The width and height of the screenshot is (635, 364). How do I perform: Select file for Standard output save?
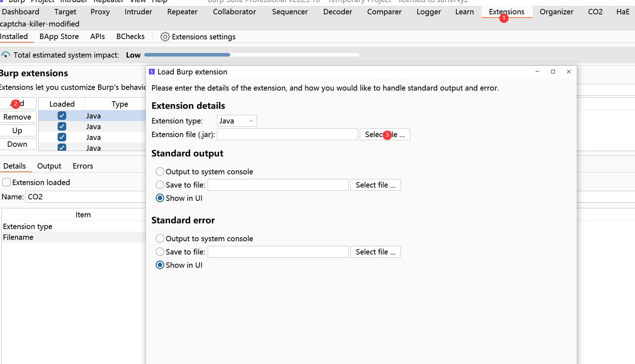(375, 185)
